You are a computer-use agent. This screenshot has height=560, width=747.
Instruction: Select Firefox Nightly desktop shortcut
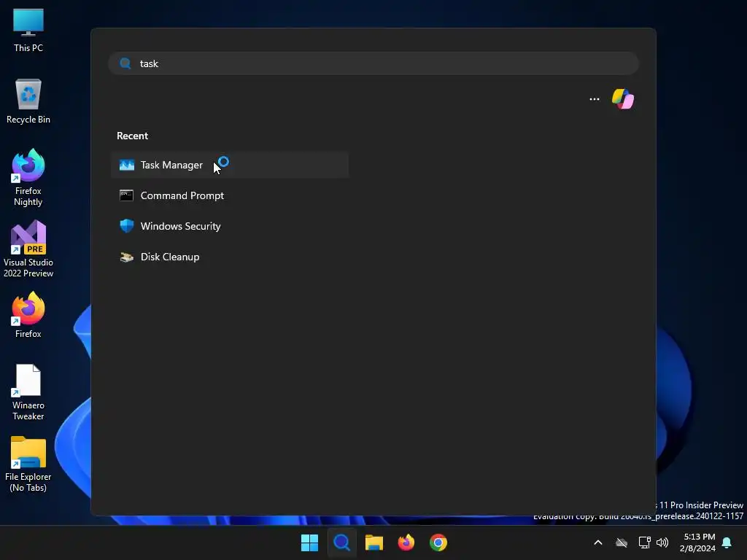28,178
